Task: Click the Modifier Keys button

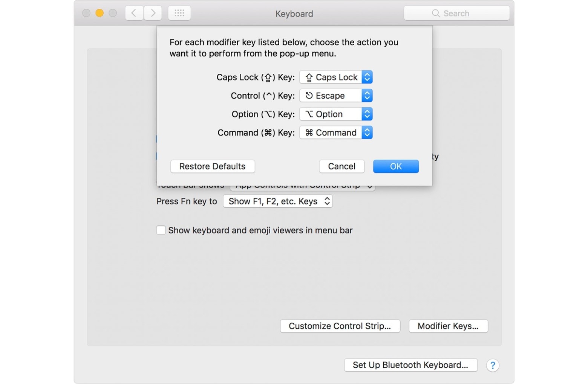Action: click(x=448, y=326)
